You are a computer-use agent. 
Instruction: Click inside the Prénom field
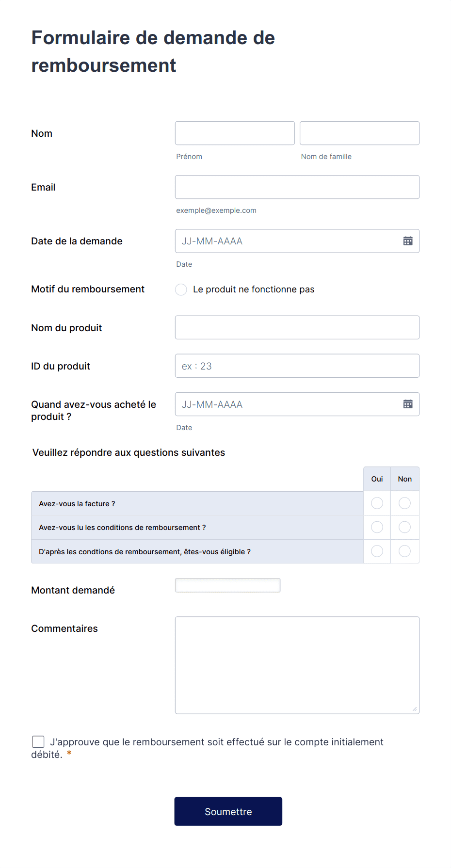click(234, 133)
